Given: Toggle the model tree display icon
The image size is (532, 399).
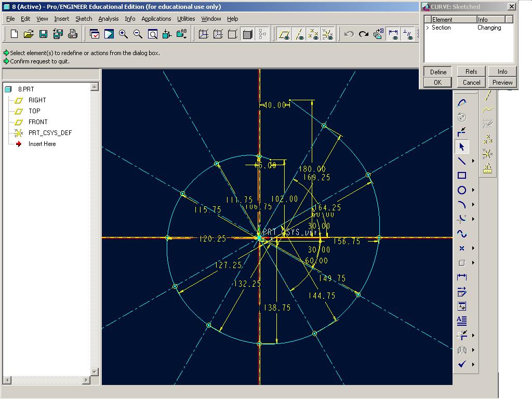Looking at the screenshot, I should [262, 34].
